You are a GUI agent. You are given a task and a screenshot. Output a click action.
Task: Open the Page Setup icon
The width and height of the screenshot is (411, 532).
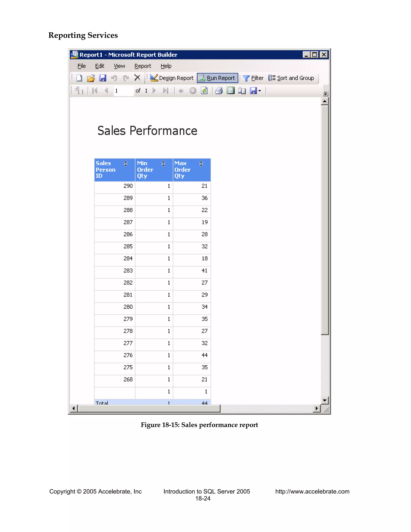click(x=242, y=91)
